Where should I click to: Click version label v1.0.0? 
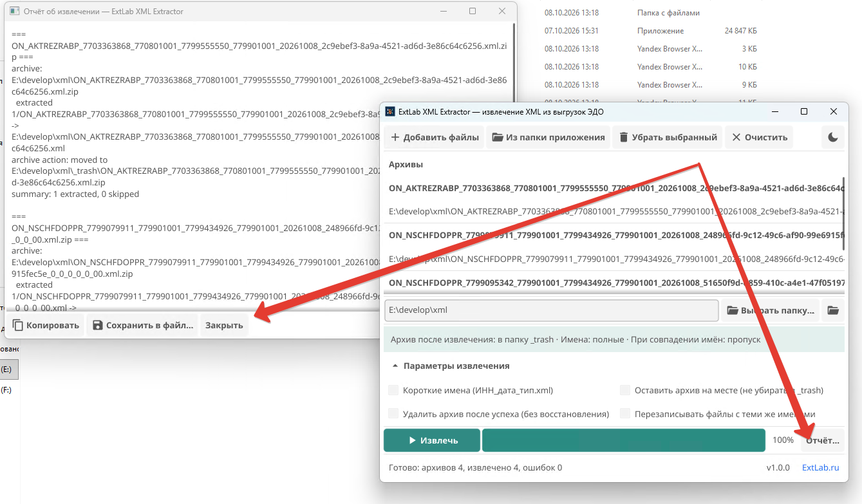tap(778, 468)
